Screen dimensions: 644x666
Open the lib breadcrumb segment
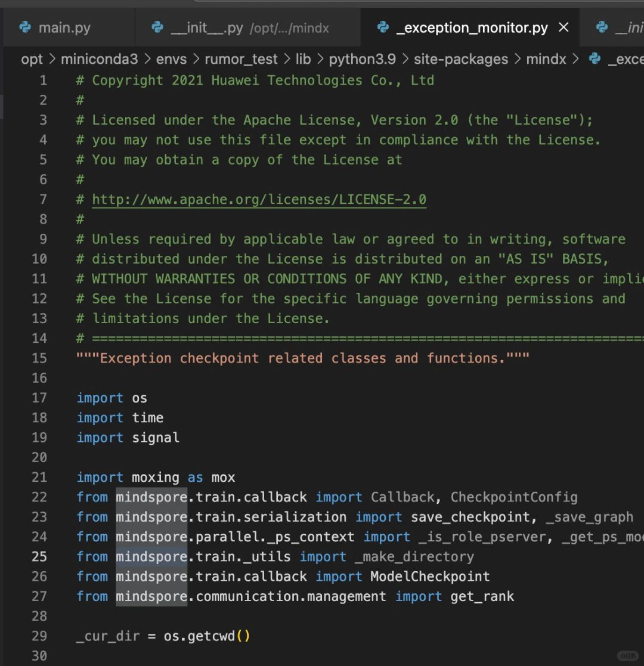tap(304, 59)
